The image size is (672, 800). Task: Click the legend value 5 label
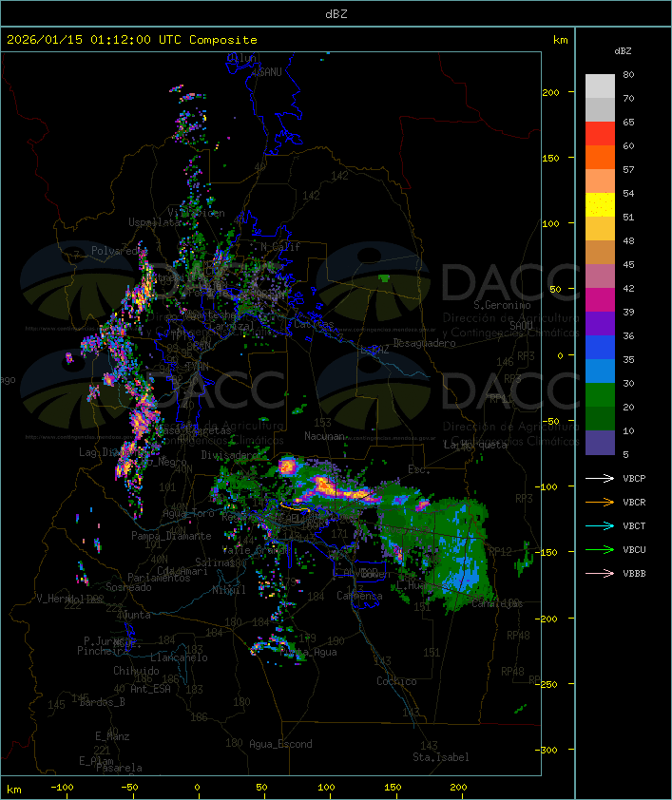pyautogui.click(x=625, y=454)
